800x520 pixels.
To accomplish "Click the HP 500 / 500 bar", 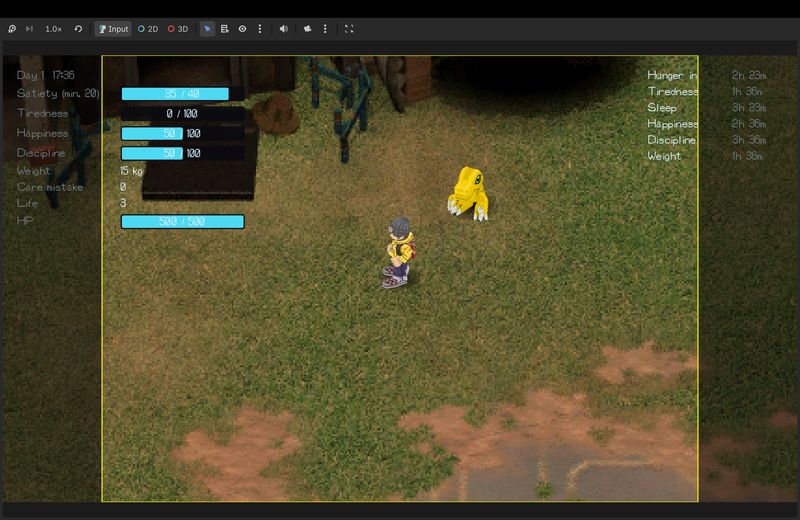I will [182, 221].
